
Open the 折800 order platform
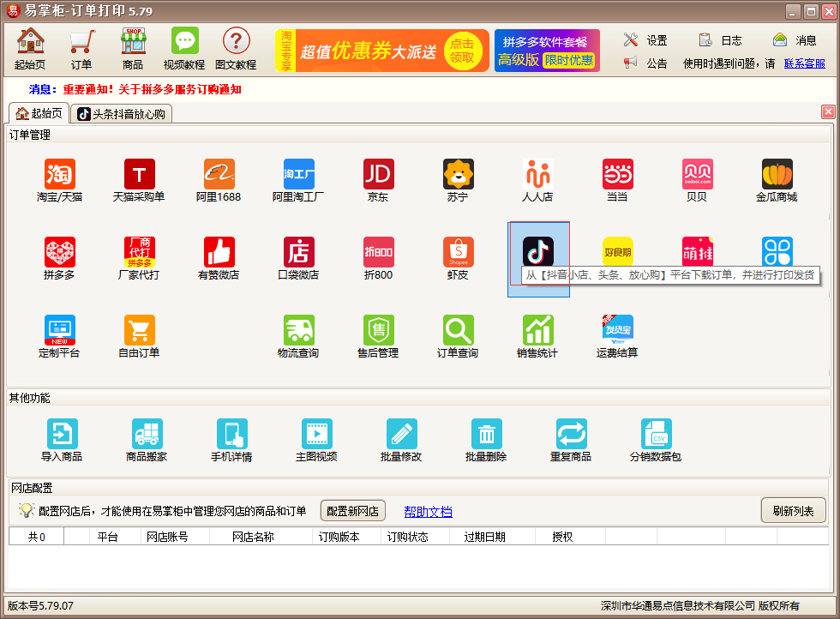point(378,259)
